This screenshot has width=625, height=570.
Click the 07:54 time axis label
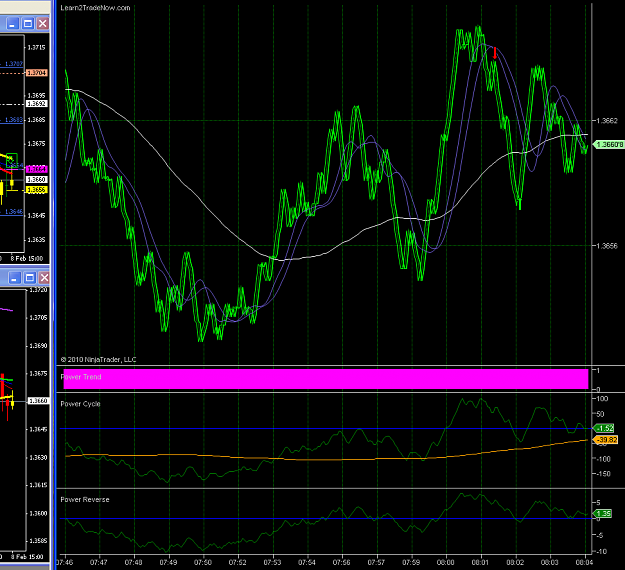click(x=307, y=562)
